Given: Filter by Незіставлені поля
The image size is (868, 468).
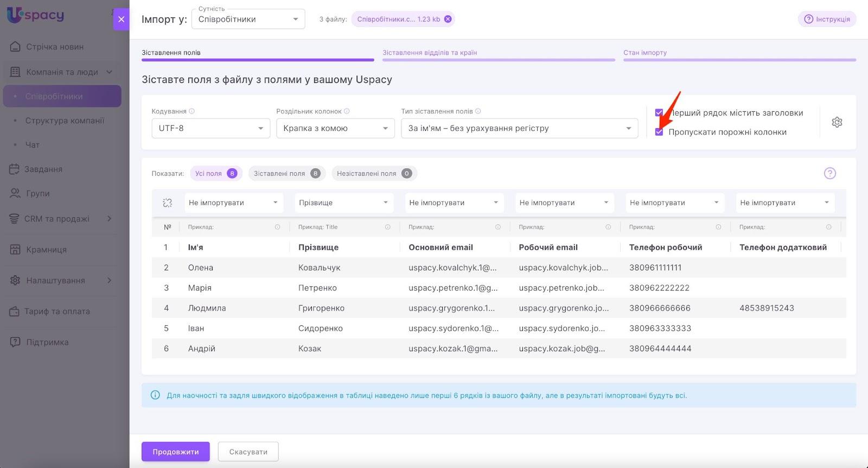Looking at the screenshot, I should coord(374,174).
